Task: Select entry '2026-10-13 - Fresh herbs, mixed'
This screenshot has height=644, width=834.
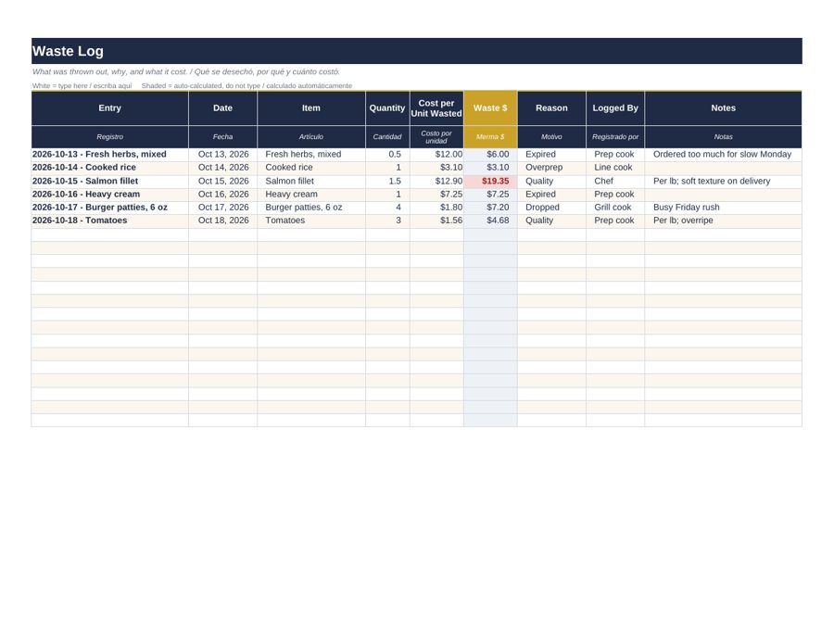Action: [109, 154]
